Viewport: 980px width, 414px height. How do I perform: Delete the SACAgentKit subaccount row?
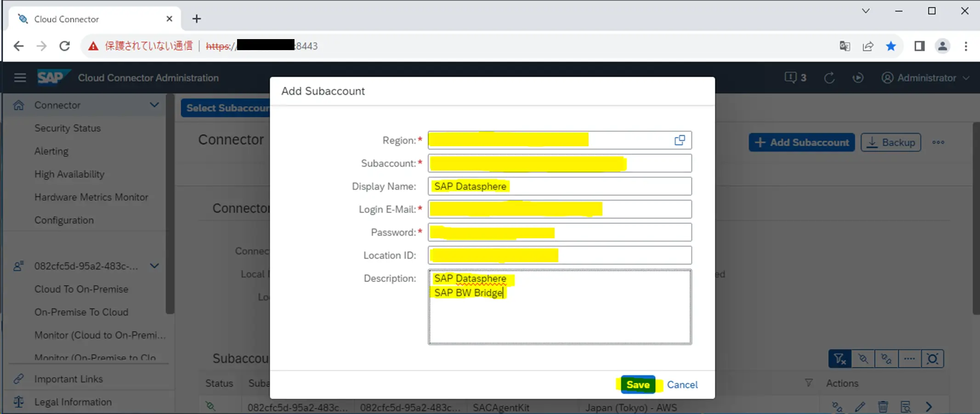coord(883,407)
